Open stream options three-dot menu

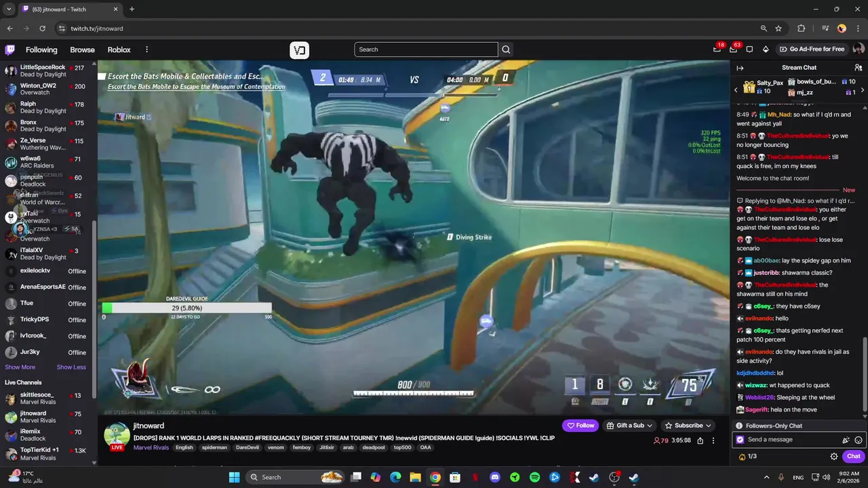[x=713, y=441]
